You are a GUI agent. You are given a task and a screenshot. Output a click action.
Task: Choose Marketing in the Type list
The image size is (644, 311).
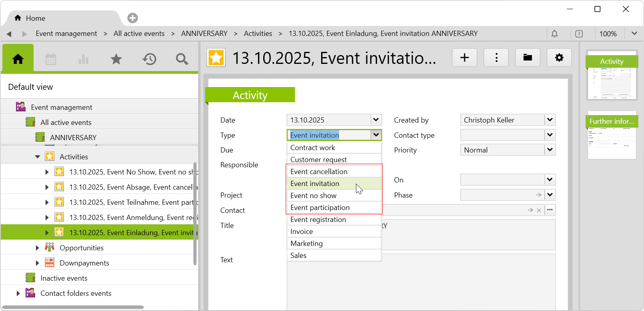pyautogui.click(x=306, y=244)
